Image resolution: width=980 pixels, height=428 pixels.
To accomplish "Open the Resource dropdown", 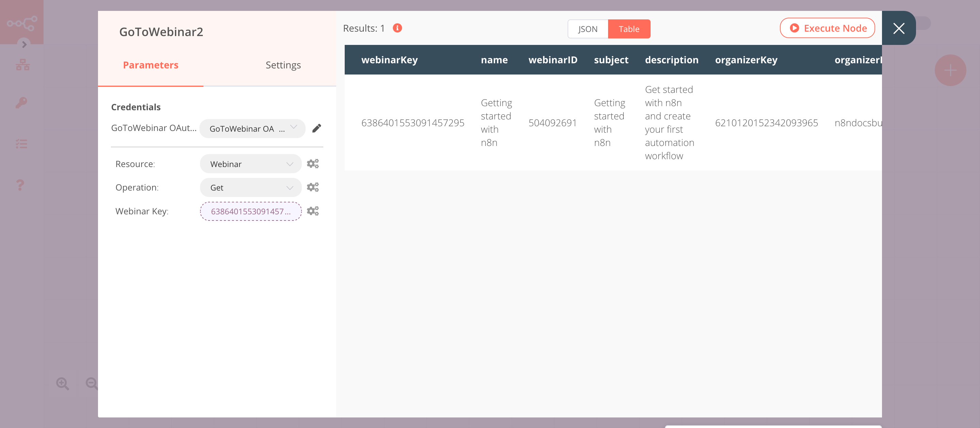I will pyautogui.click(x=250, y=164).
